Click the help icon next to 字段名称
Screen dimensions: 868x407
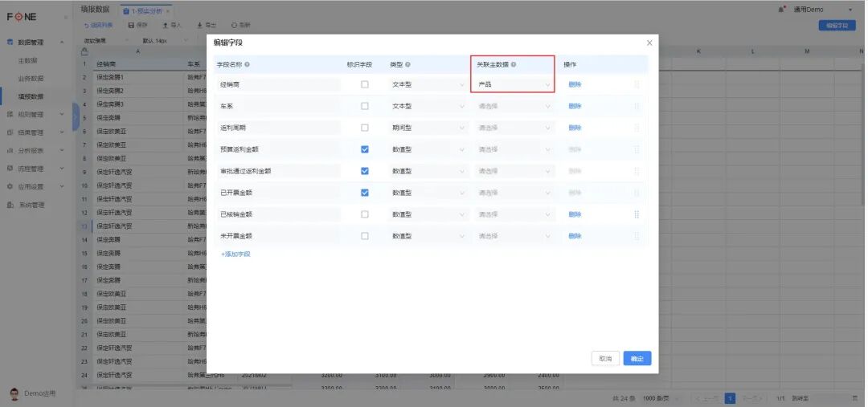pos(247,65)
